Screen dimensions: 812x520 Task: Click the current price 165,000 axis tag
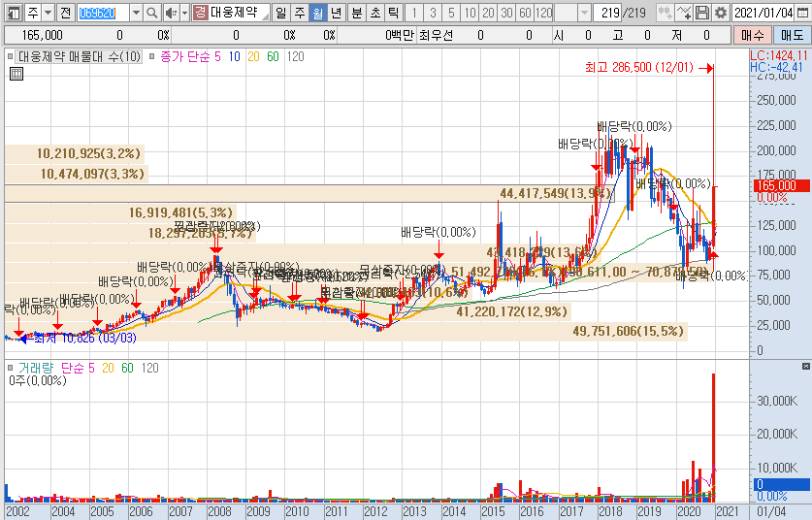780,185
